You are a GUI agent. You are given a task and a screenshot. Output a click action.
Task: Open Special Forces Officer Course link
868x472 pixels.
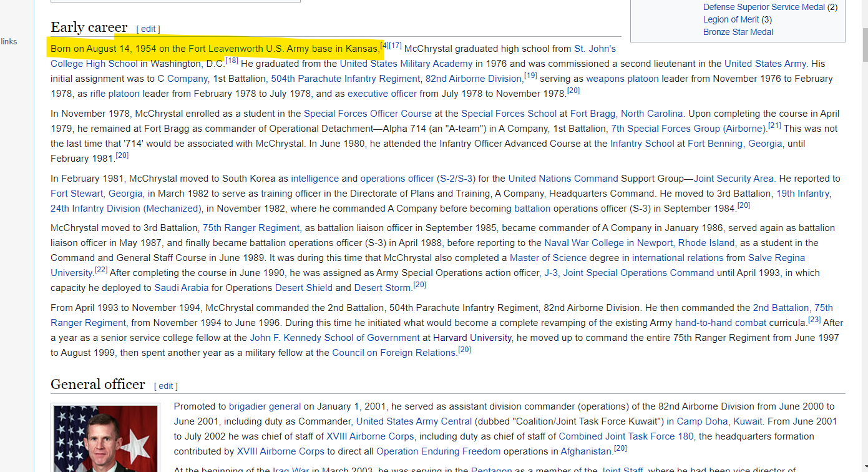368,114
